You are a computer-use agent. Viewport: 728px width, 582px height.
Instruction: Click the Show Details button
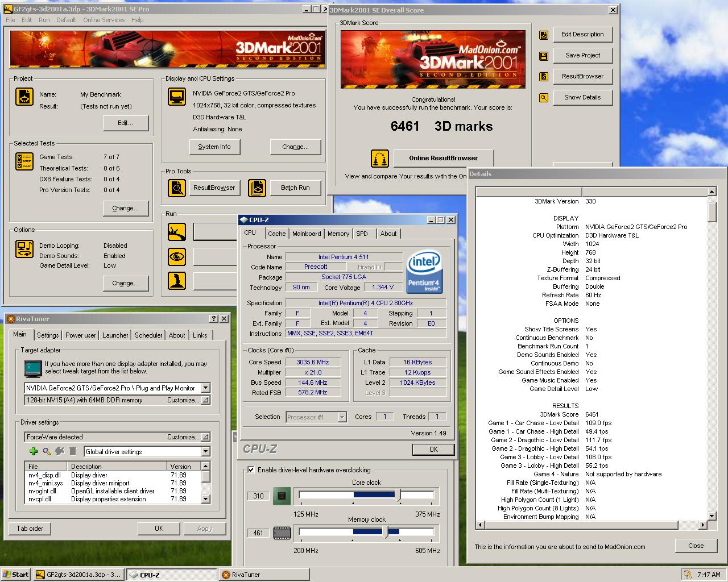click(582, 97)
